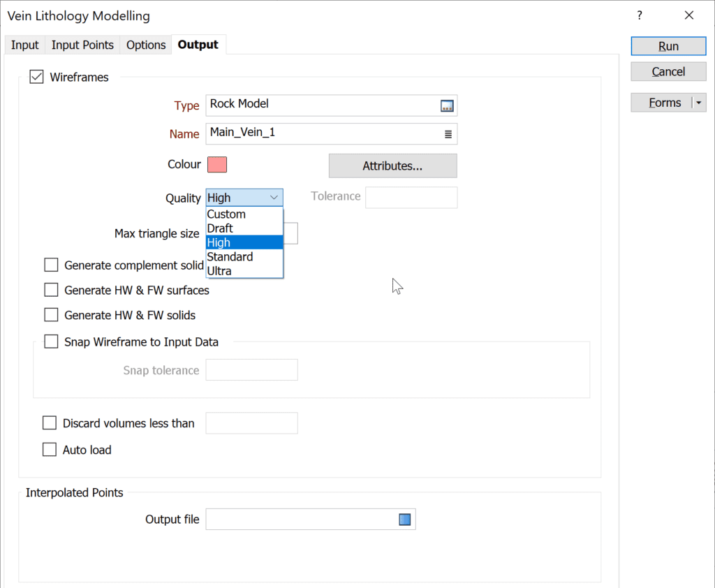
Task: Click the Cancel button
Action: pos(668,72)
